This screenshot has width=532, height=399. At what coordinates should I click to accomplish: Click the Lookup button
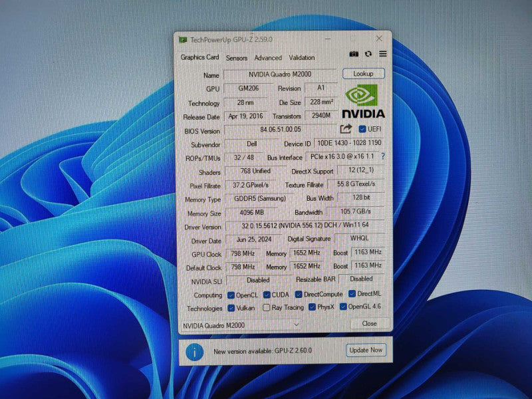(x=363, y=74)
